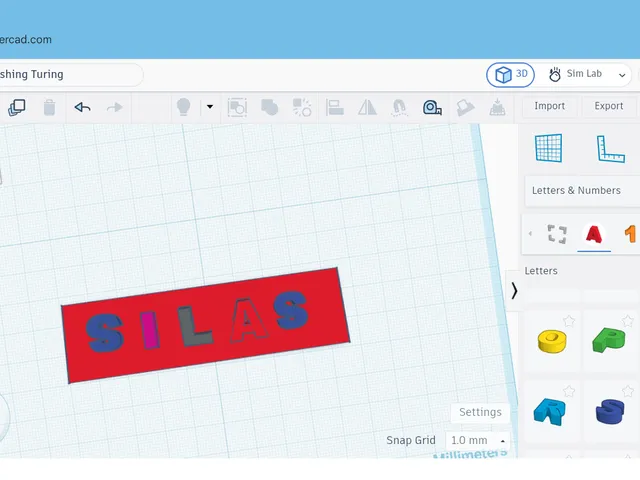
Task: Click the design name field 'shing Turing'
Action: point(70,75)
